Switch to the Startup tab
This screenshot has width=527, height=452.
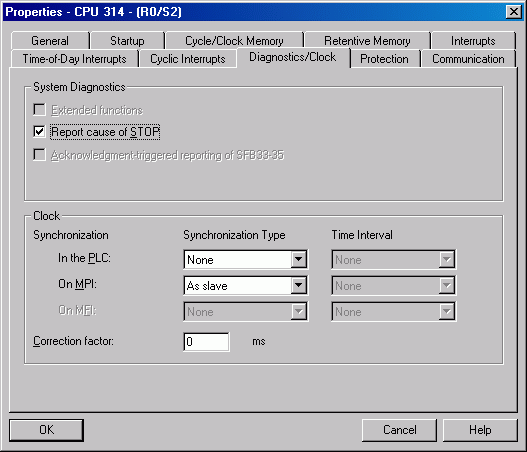coord(127,41)
